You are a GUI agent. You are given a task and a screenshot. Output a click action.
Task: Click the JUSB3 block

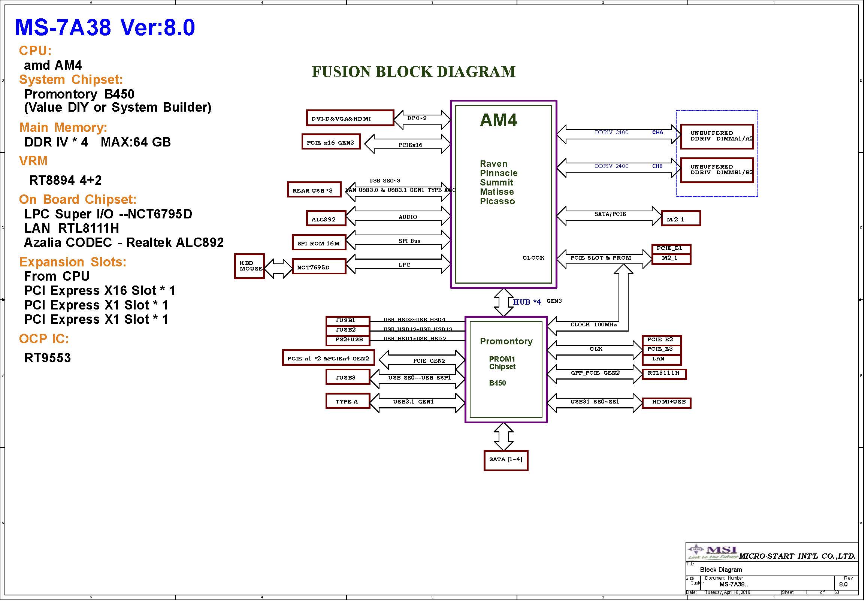click(x=348, y=377)
